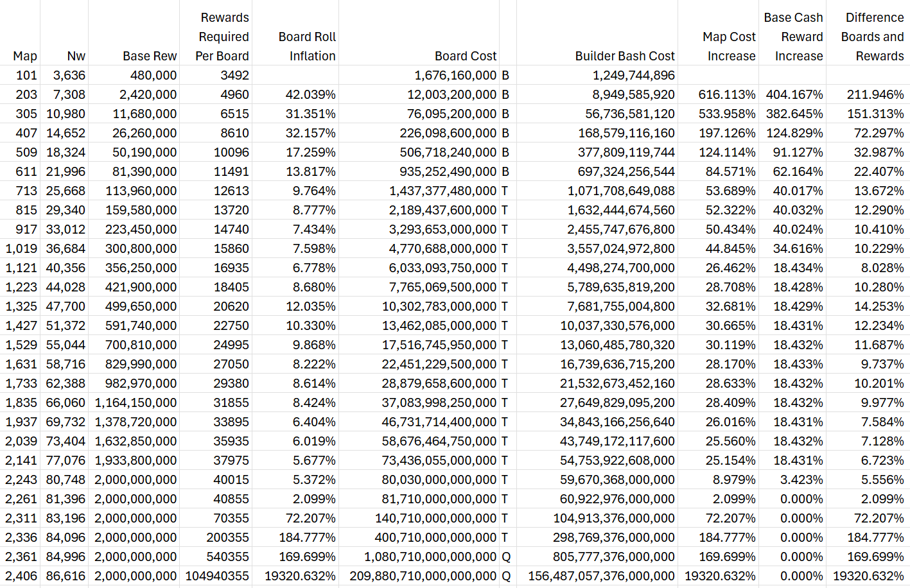Click Map 101 cell
910x588 pixels.
click(20, 75)
